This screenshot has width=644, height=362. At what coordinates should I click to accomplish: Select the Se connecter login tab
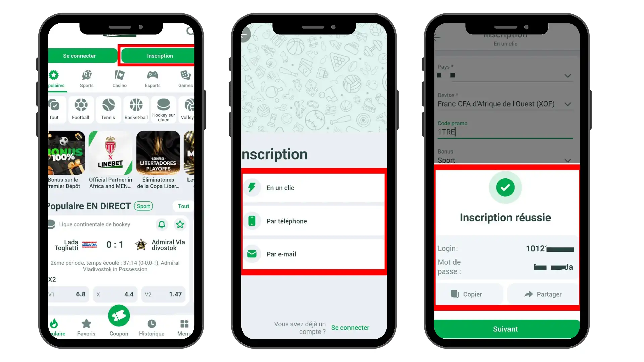click(79, 55)
